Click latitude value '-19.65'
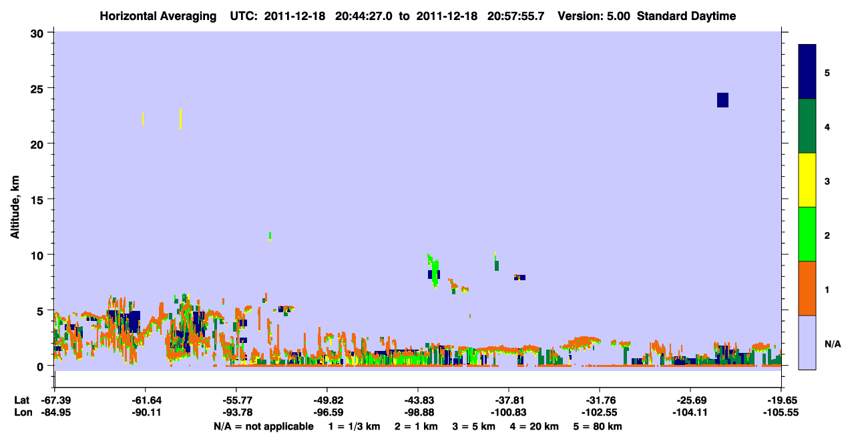This screenshot has width=868, height=445. coord(781,400)
